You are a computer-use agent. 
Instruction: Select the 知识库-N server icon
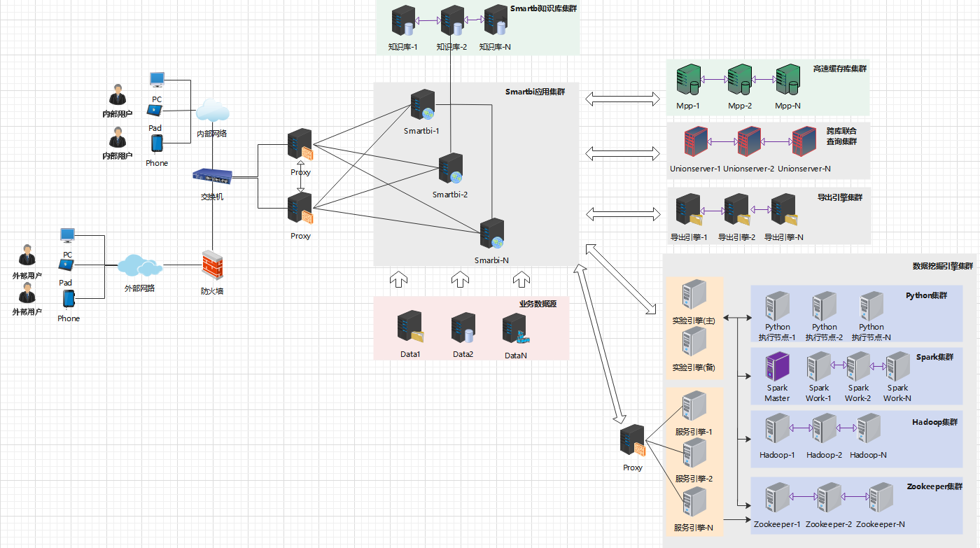[496, 20]
